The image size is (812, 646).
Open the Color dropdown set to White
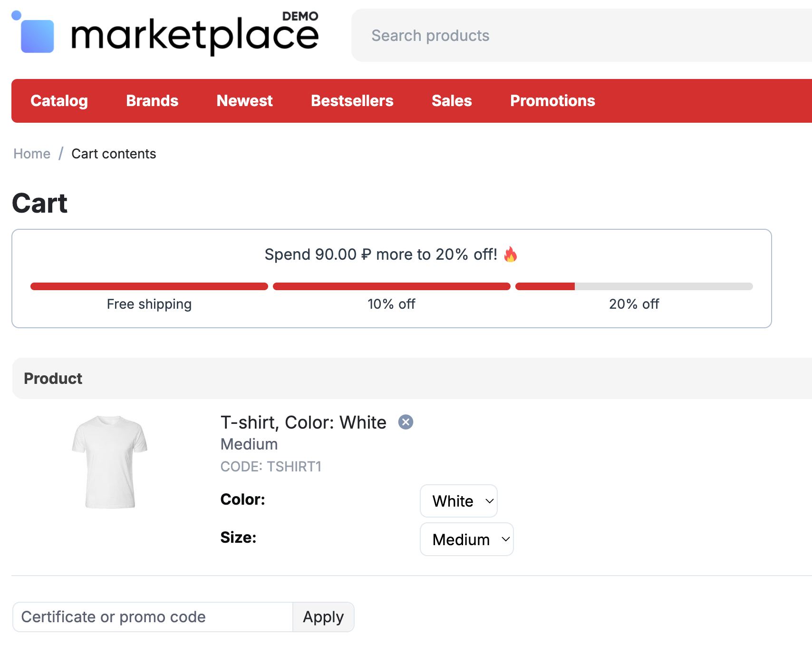pos(458,501)
